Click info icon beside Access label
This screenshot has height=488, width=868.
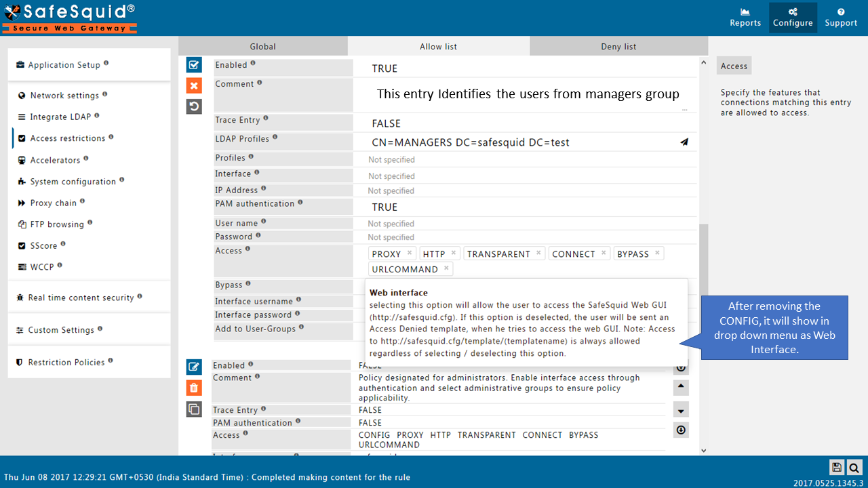tap(248, 249)
